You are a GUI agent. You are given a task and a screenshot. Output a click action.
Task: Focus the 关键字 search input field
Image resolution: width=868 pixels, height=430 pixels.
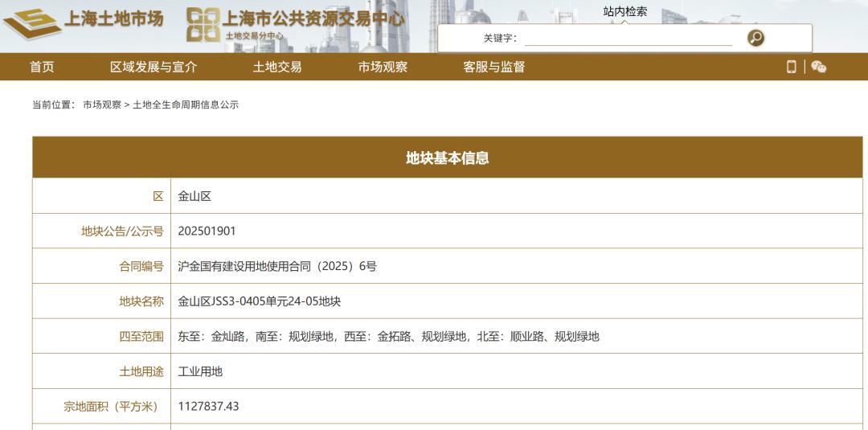coord(628,39)
